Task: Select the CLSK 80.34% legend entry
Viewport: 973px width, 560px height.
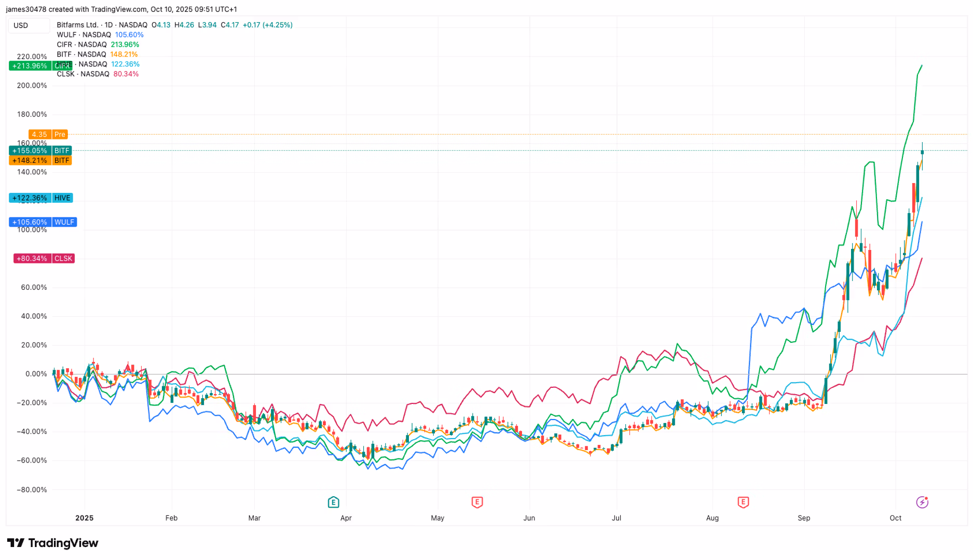Action: click(x=98, y=74)
